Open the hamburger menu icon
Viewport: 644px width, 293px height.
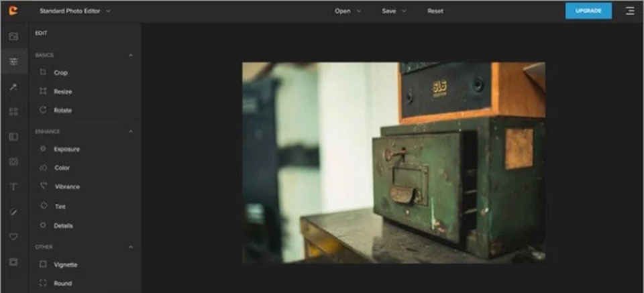[x=630, y=11]
